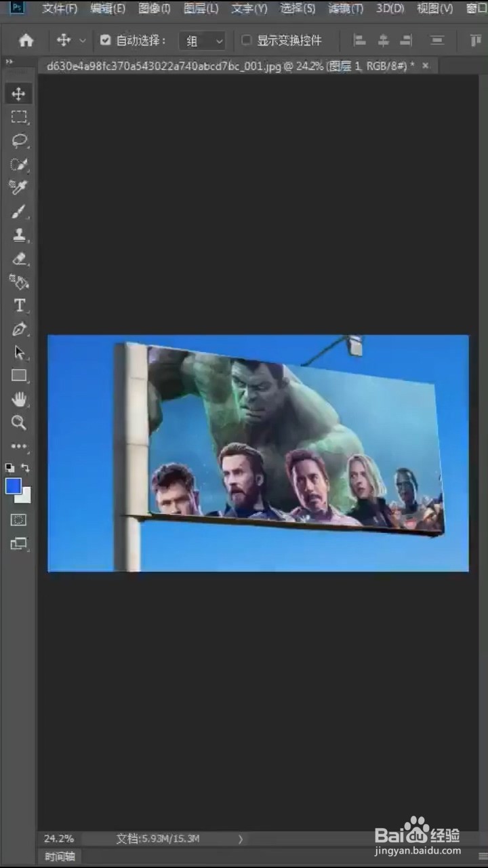488x868 pixels.
Task: Toggle Quick Mask mode icon
Action: (x=18, y=519)
